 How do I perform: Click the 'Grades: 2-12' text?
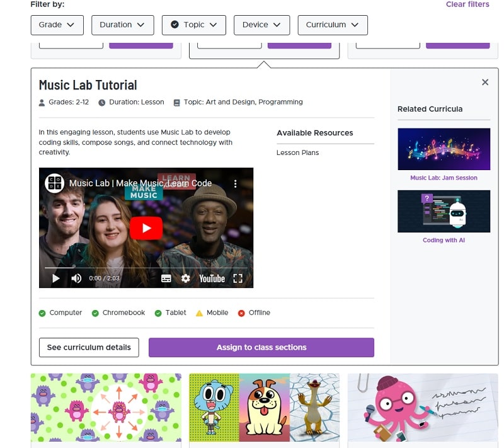point(69,102)
